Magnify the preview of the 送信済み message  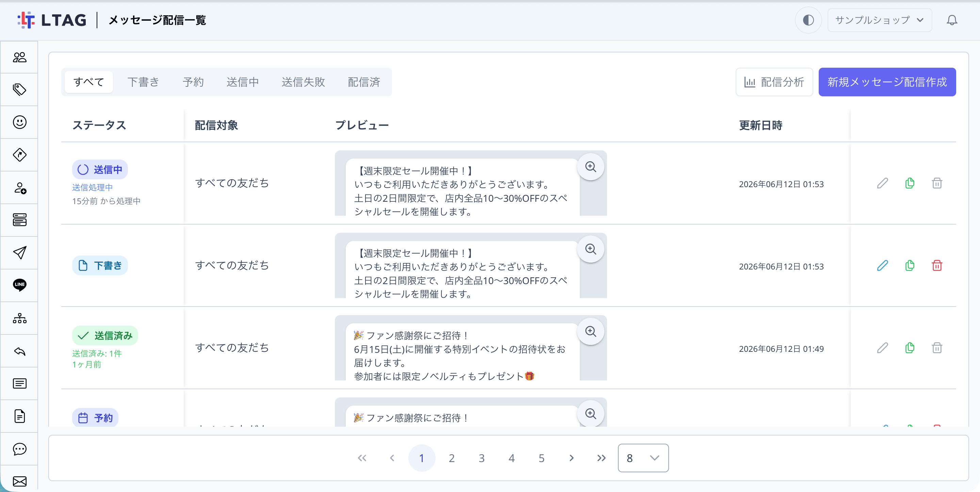pos(590,331)
